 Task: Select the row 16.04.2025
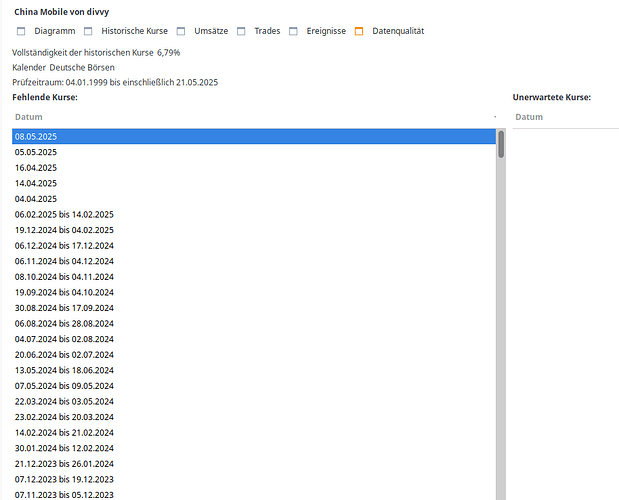click(x=254, y=168)
